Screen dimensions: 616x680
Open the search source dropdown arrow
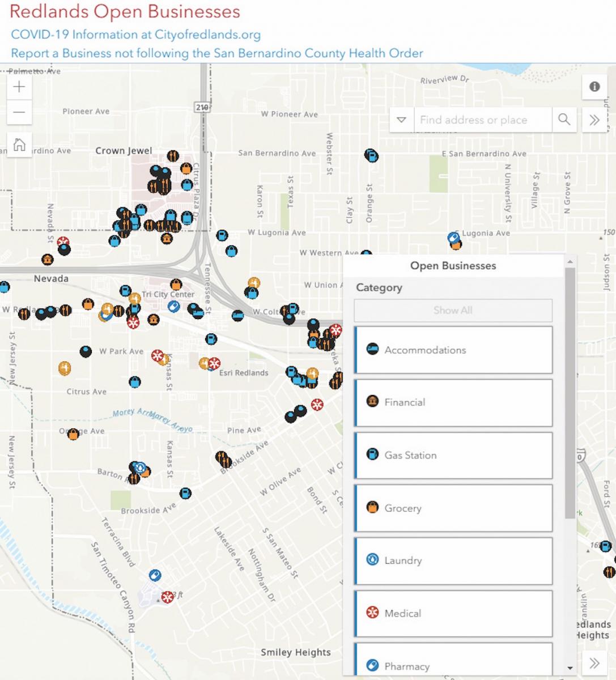pos(402,120)
